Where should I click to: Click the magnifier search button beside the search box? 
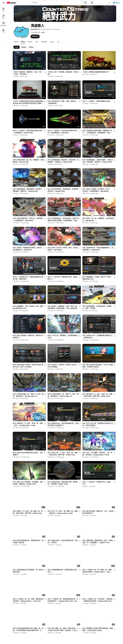pos(86,3)
